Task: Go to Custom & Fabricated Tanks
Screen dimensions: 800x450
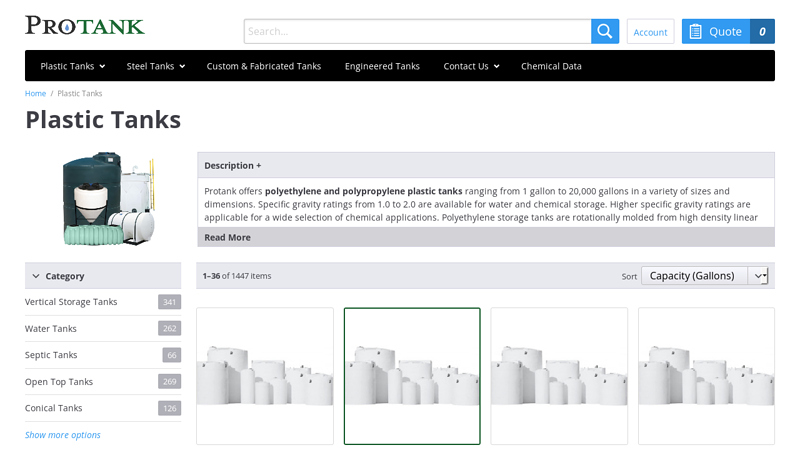Action: [264, 66]
